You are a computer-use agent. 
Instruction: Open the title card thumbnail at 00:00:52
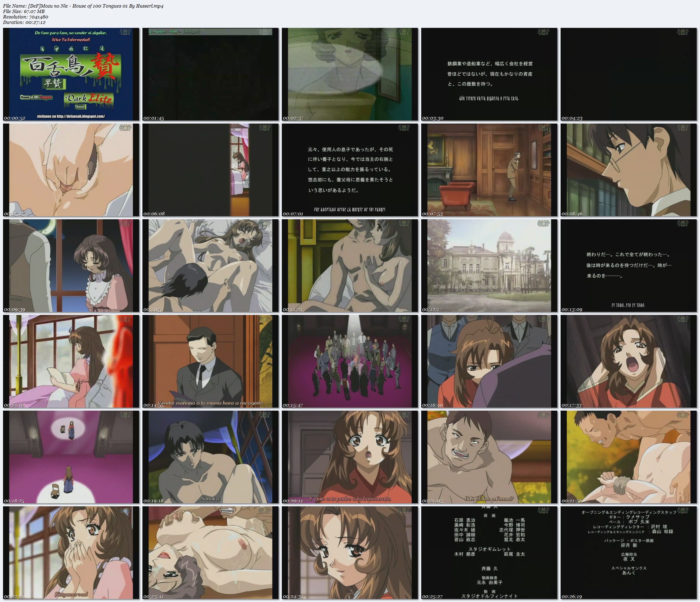pyautogui.click(x=71, y=74)
